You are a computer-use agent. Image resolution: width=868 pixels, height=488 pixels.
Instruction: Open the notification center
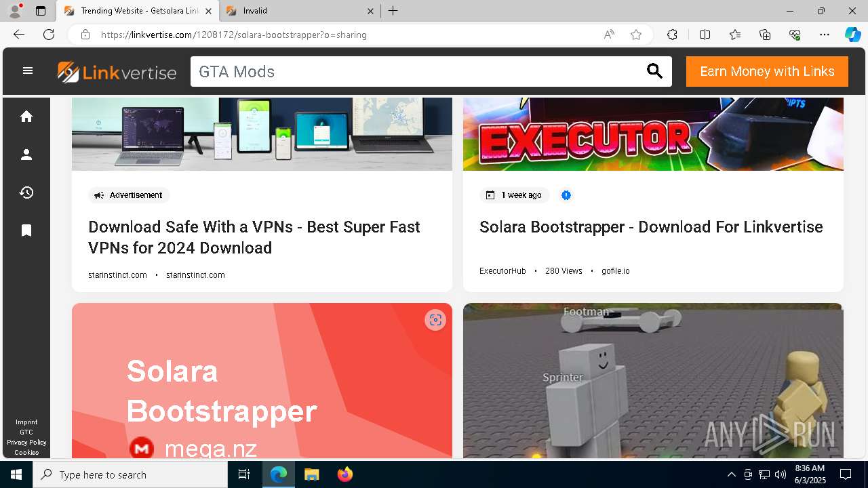[x=846, y=474]
